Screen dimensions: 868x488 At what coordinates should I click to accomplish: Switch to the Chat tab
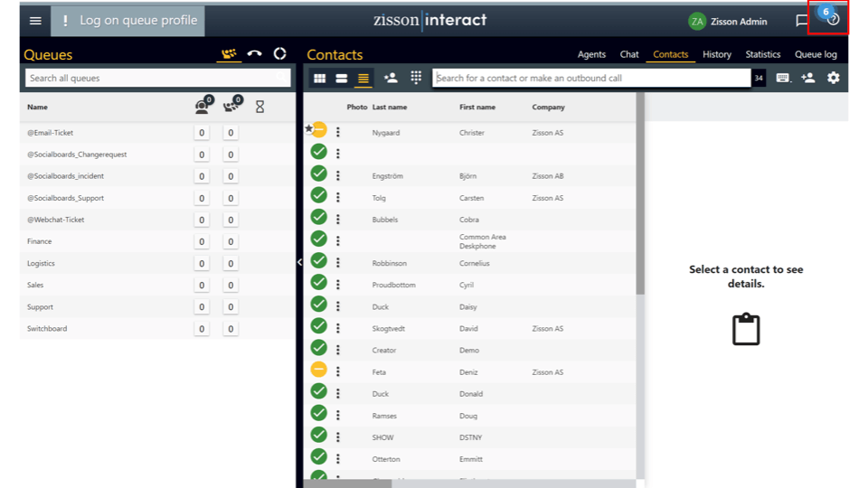[x=629, y=54]
